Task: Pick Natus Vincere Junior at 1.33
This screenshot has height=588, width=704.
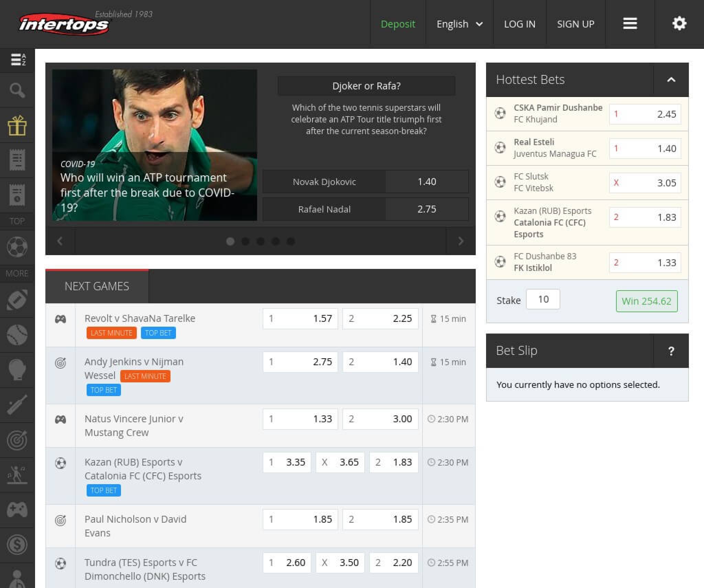Action: (300, 419)
